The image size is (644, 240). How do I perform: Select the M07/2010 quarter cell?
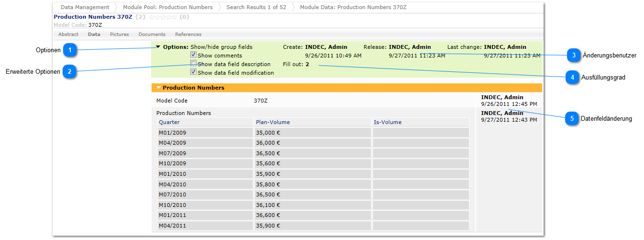(x=205, y=194)
